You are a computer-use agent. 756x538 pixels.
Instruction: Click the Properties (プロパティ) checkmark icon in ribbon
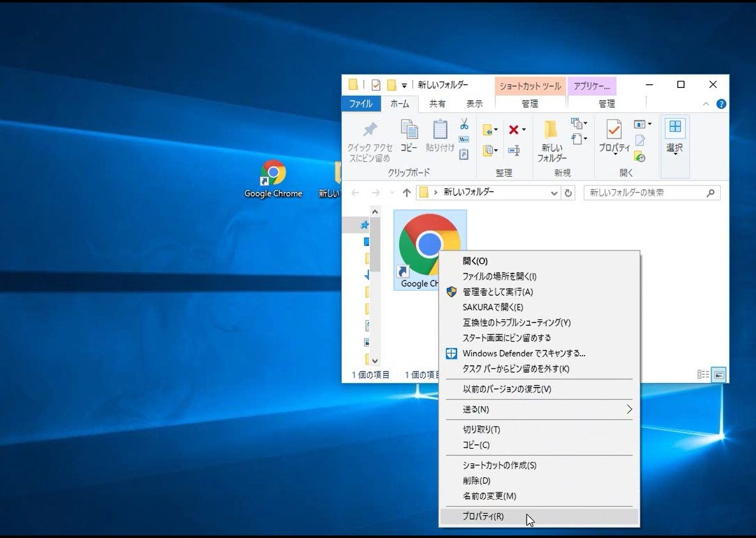(x=614, y=129)
